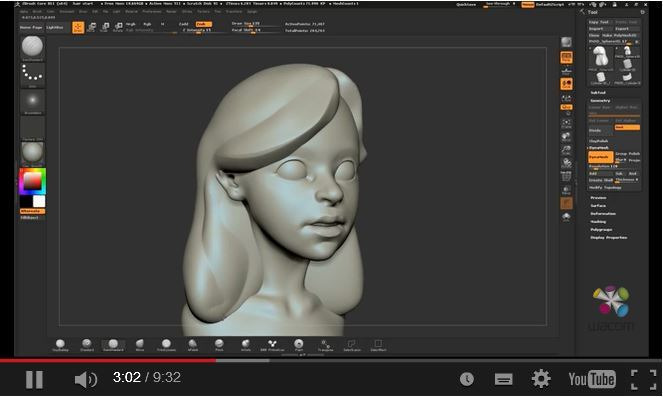The height and width of the screenshot is (397, 663).
Task: Expand the Deformation section
Action: point(603,214)
